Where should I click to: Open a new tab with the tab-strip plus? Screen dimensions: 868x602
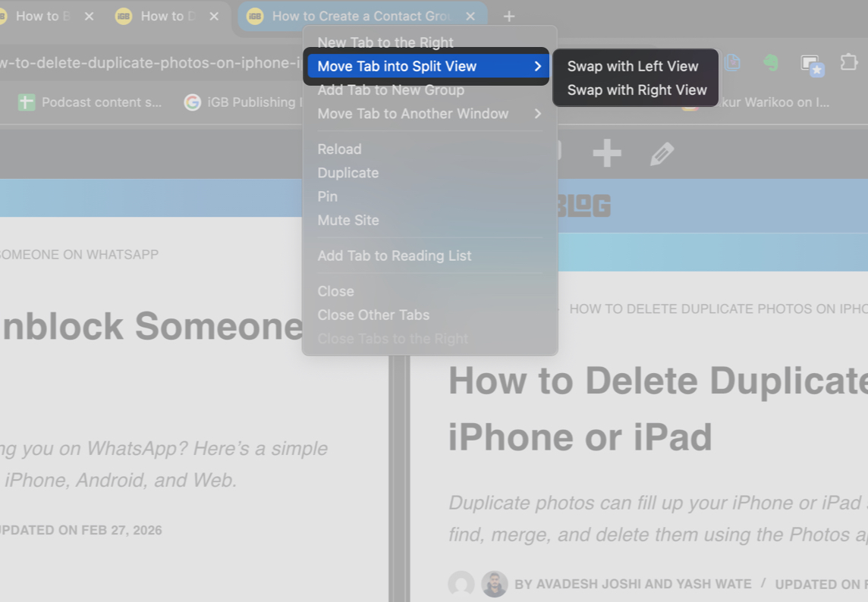508,16
